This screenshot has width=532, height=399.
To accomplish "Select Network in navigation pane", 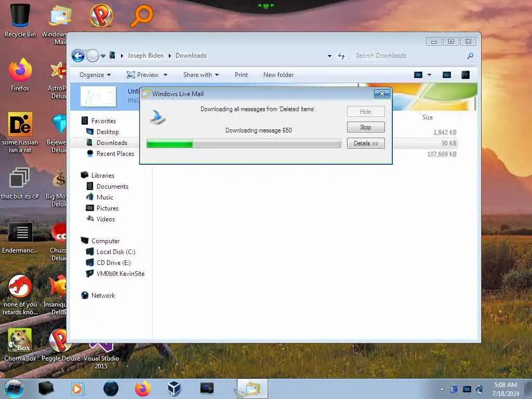I will tap(103, 296).
